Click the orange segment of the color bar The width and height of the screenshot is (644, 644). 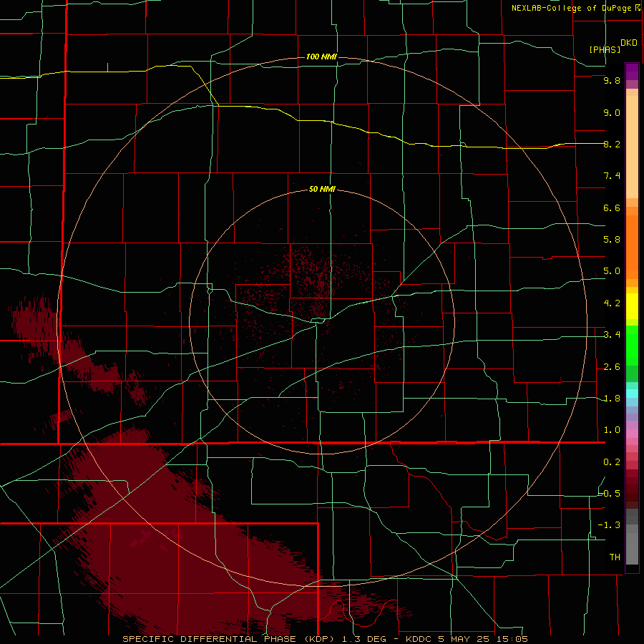click(x=632, y=247)
